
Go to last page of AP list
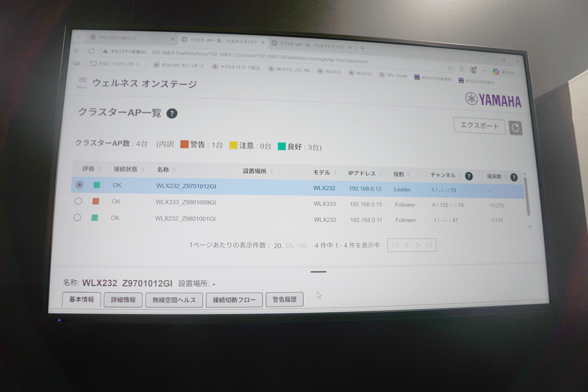[429, 245]
